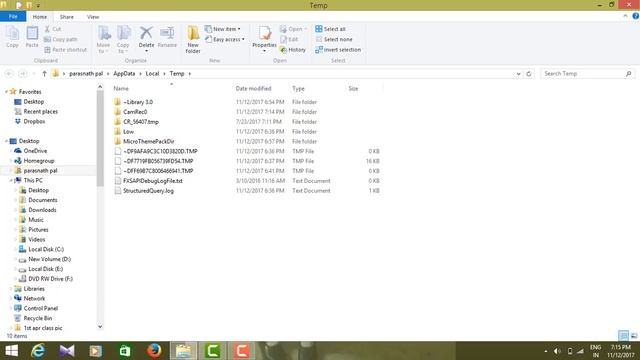
Task: Switch to Large icons view in status bar
Action: tap(634, 336)
